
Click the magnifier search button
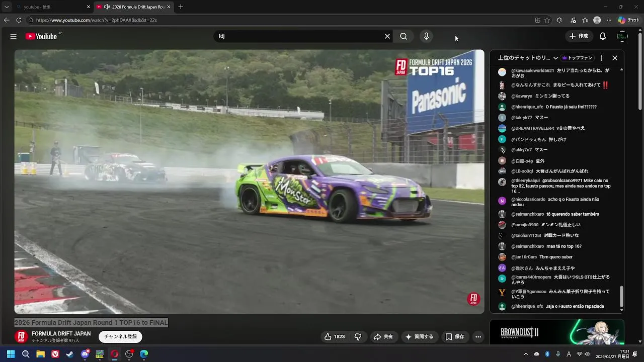[404, 36]
